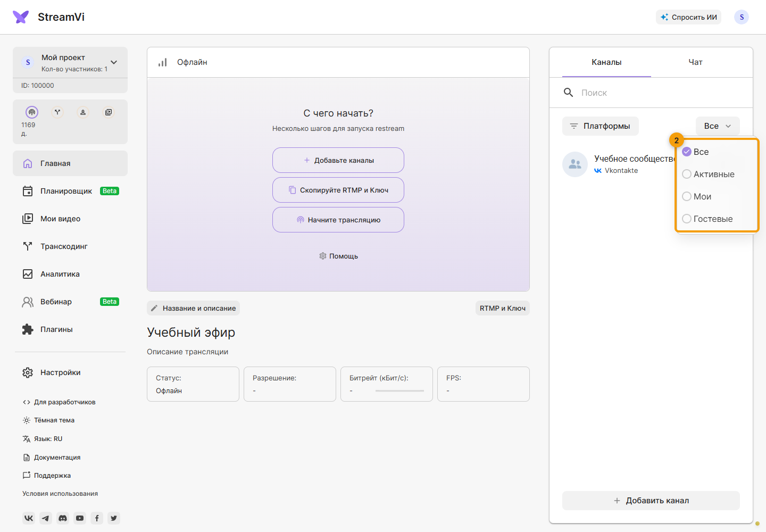Open the Discord social icon in footer
Viewport: 766px width, 532px height.
63,518
